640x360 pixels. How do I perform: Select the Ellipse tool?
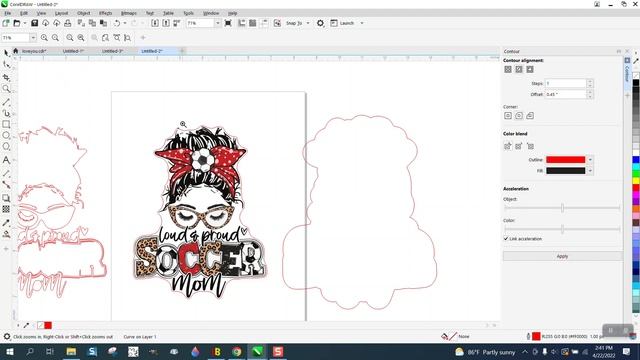pos(6,136)
